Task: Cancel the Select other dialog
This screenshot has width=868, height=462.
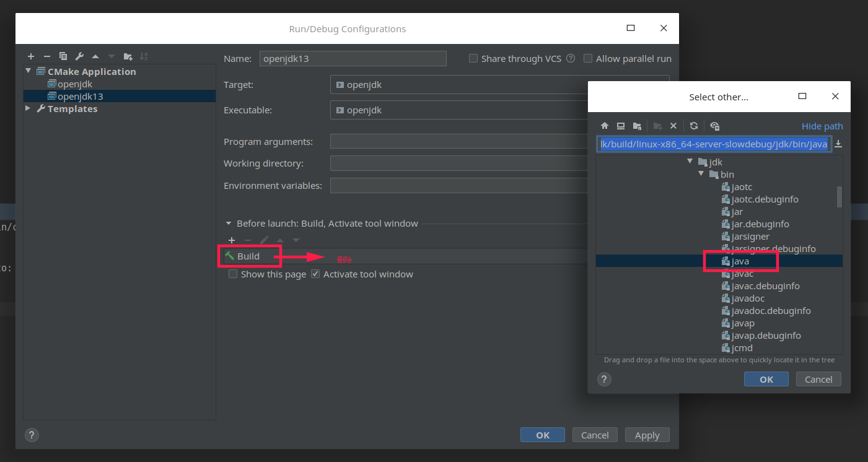Action: 818,379
